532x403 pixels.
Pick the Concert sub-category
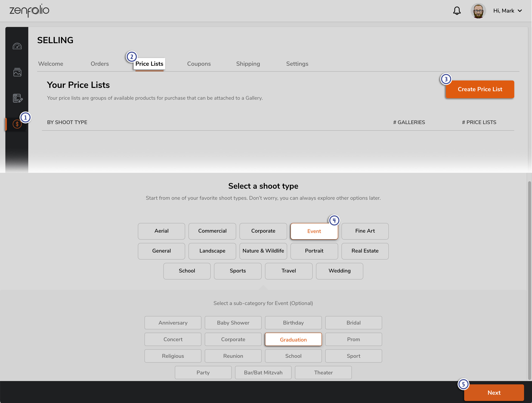coord(173,339)
